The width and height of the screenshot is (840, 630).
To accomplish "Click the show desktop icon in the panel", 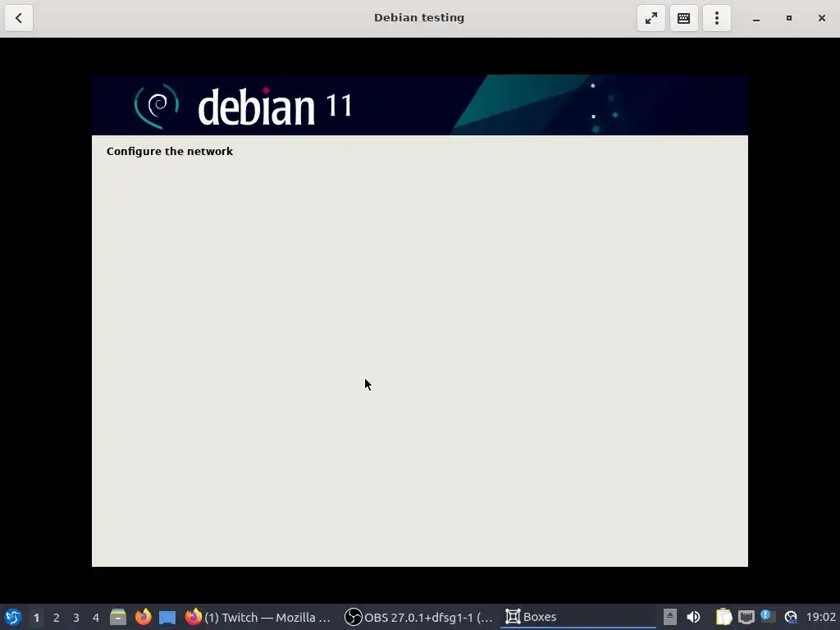I will tap(167, 617).
